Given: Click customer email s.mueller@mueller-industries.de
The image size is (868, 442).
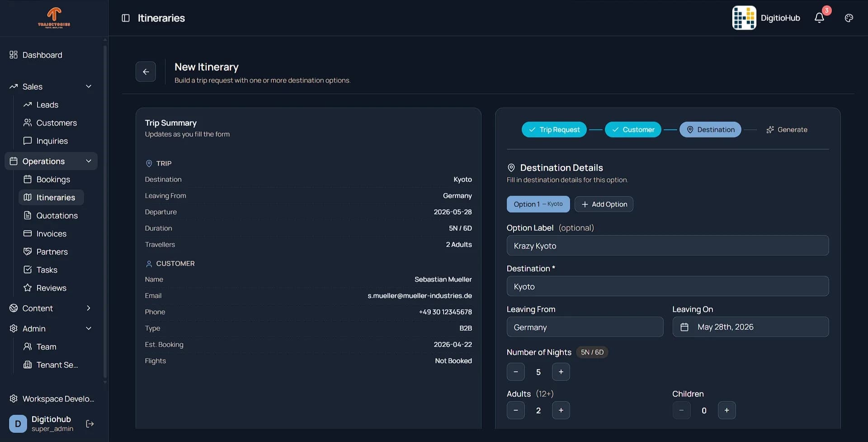Looking at the screenshot, I should (420, 295).
